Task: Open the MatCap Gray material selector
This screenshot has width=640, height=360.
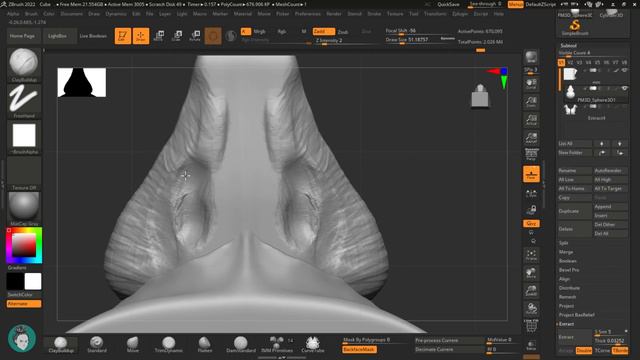Action: (x=24, y=209)
